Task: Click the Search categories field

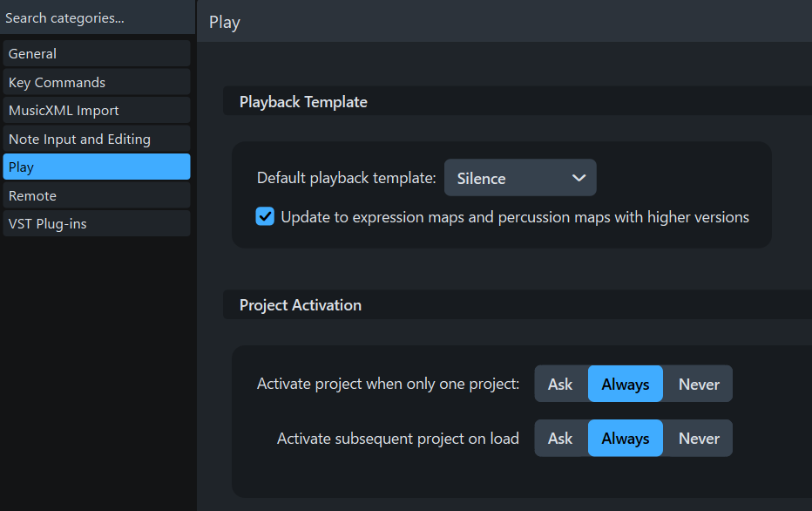Action: click(x=96, y=17)
